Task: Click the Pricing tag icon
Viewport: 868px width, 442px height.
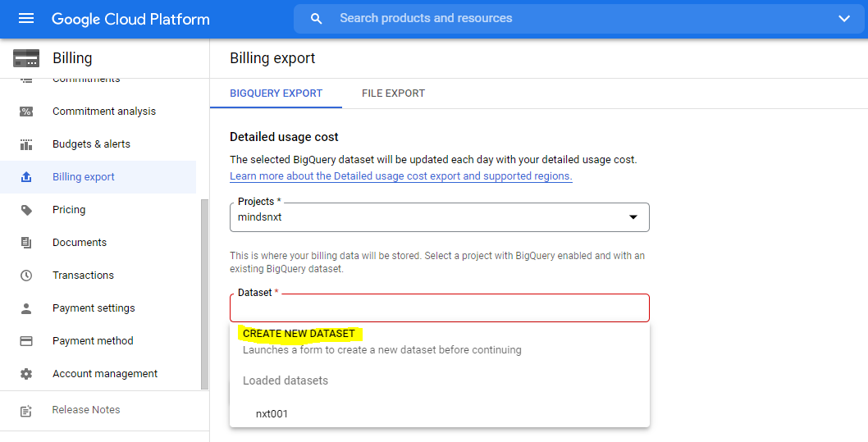Action: point(26,210)
